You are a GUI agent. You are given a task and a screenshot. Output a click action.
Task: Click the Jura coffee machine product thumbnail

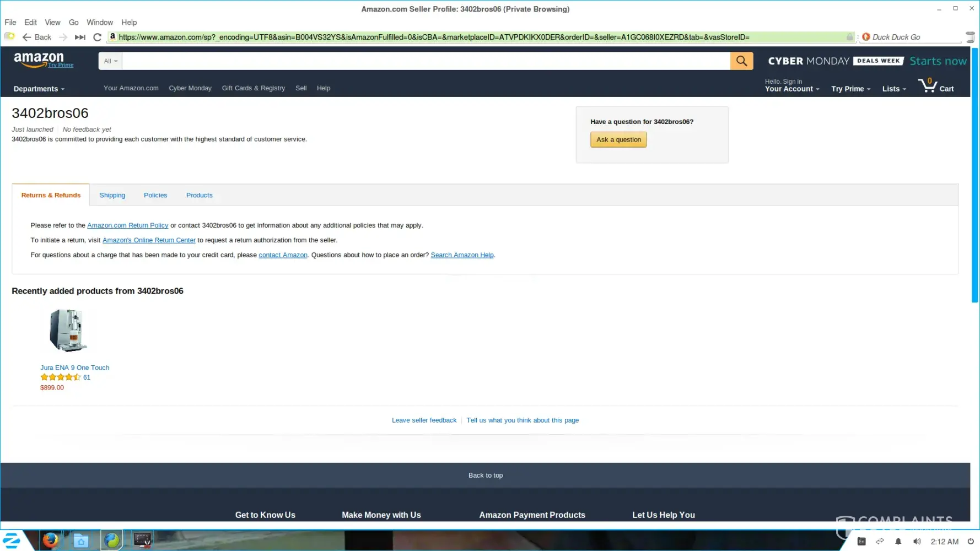pyautogui.click(x=68, y=330)
